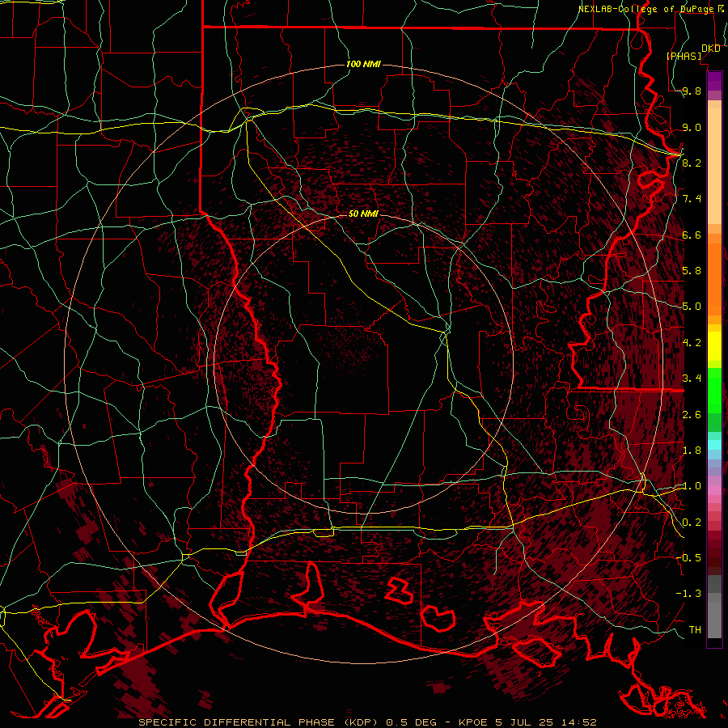The height and width of the screenshot is (728, 728).
Task: Click the bottom caption with KPOE timestamp
Action: (x=368, y=722)
